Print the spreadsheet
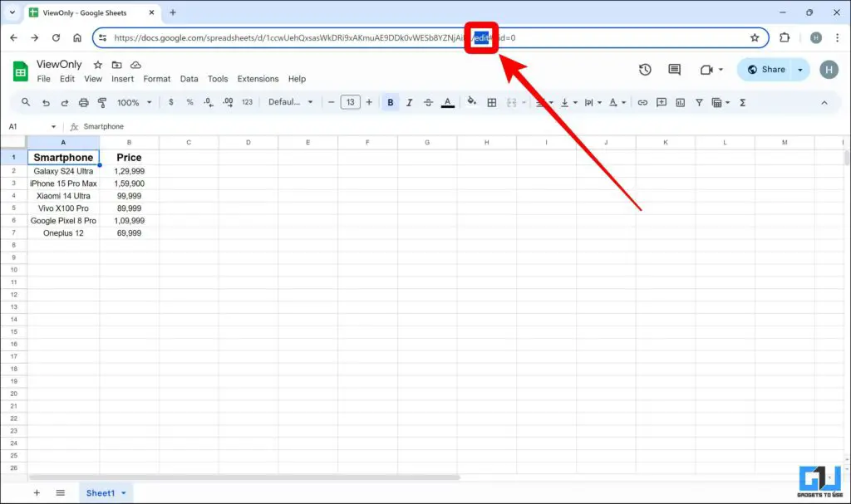This screenshot has height=504, width=851. click(x=84, y=102)
